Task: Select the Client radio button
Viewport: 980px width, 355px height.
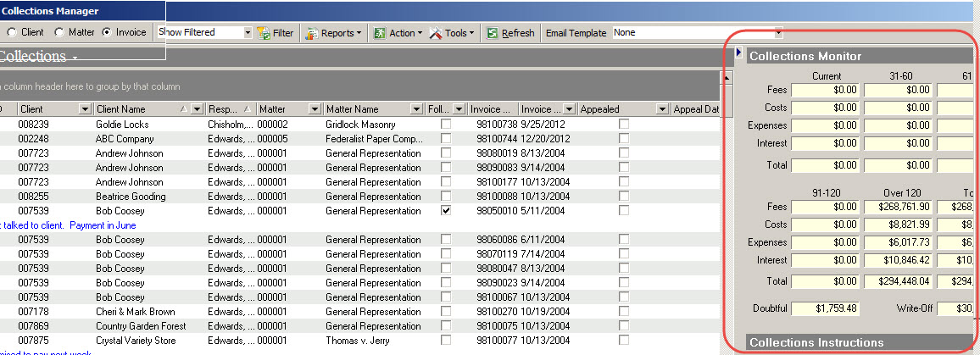Action: pyautogui.click(x=11, y=32)
